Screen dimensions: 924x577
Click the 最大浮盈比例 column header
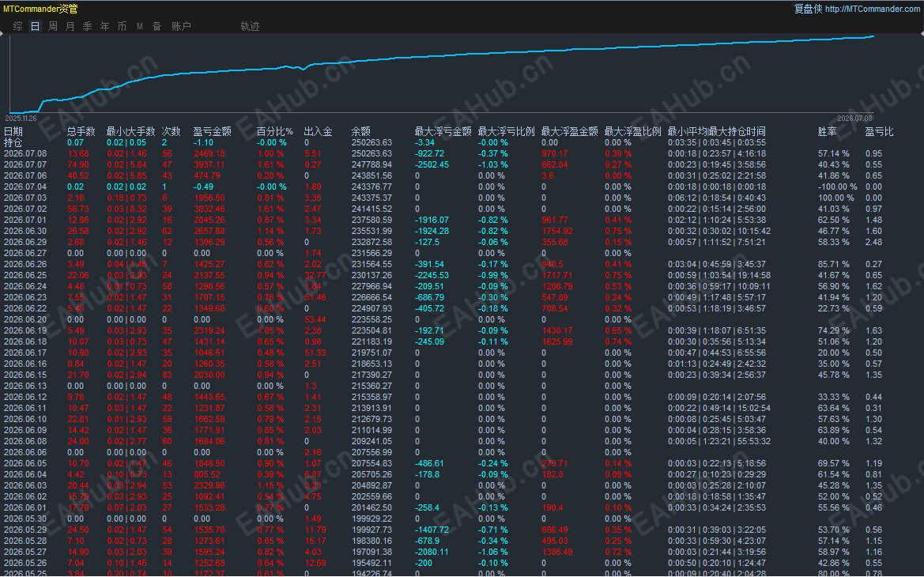(x=633, y=131)
